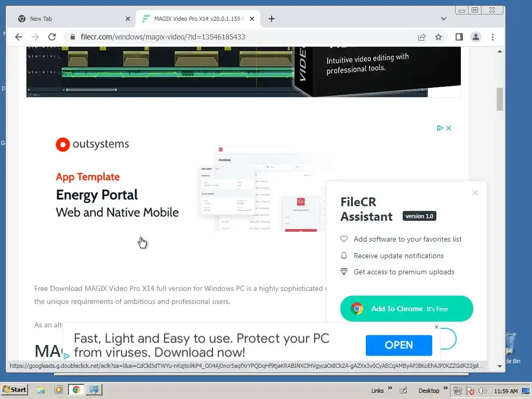Click the network tray icon

[x=457, y=391]
